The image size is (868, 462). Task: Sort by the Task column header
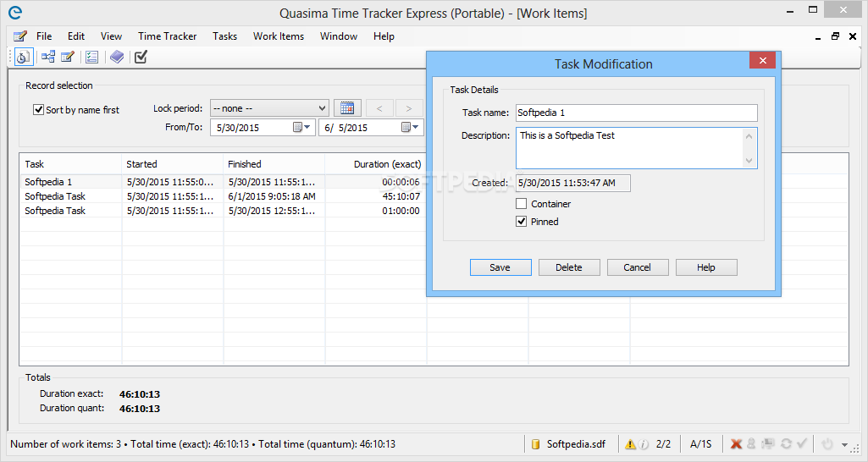[70, 164]
